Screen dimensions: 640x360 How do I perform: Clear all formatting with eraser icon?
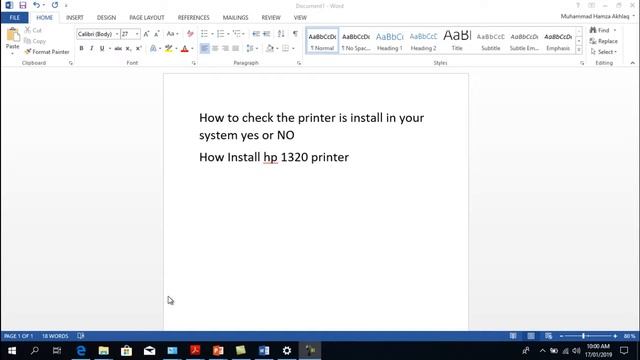pyautogui.click(x=190, y=34)
